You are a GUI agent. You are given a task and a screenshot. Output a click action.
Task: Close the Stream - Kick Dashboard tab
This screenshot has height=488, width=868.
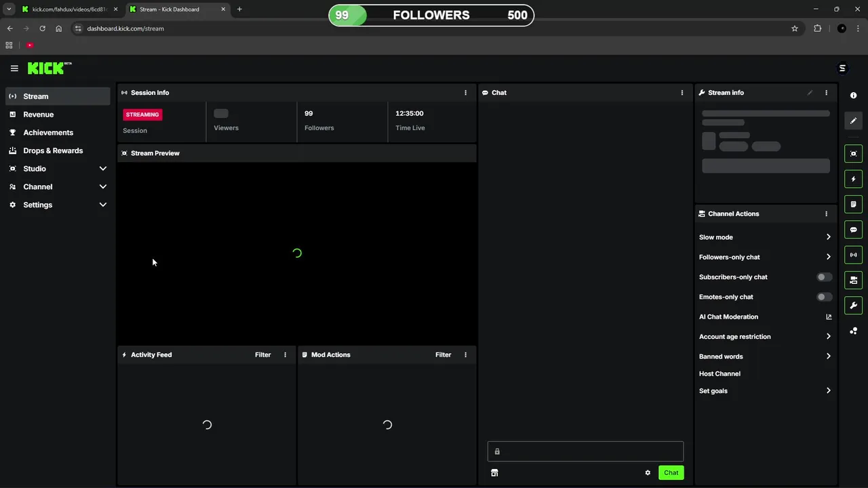click(223, 9)
